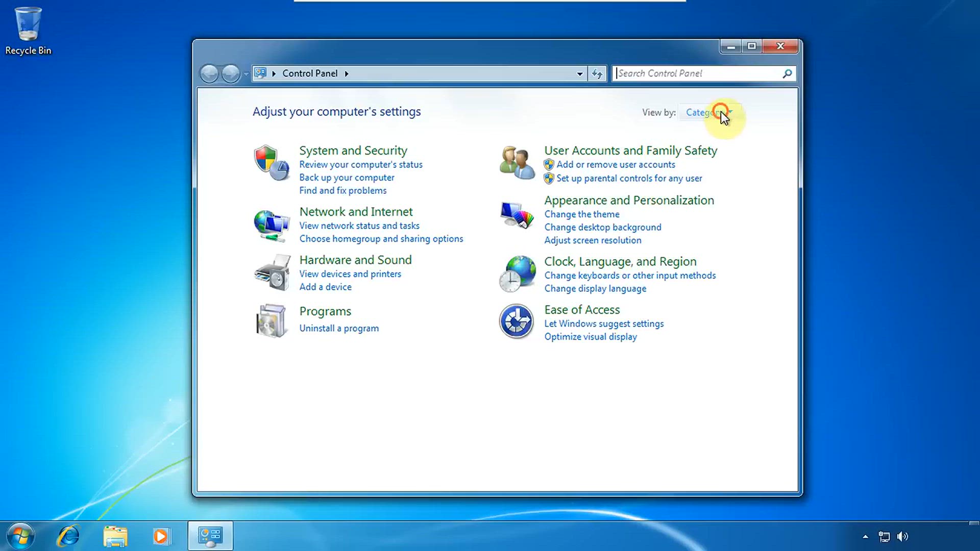Click Adjust screen resolution
The height and width of the screenshot is (551, 980).
point(593,240)
